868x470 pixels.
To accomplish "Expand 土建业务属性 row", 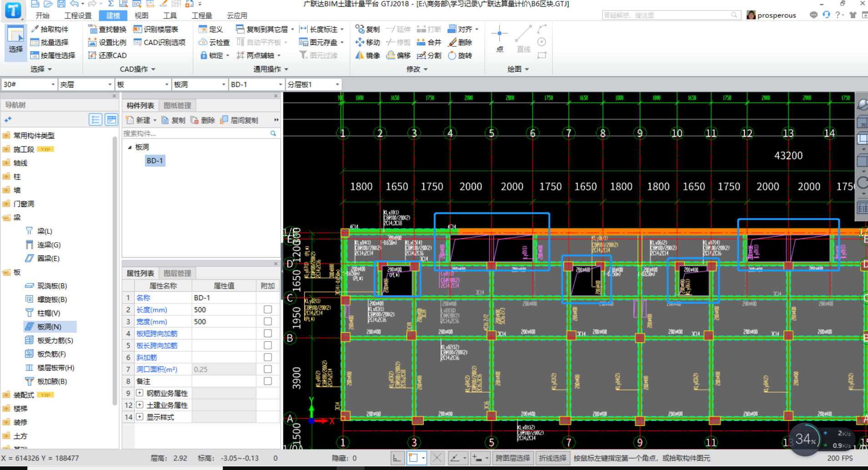I will tap(140, 404).
